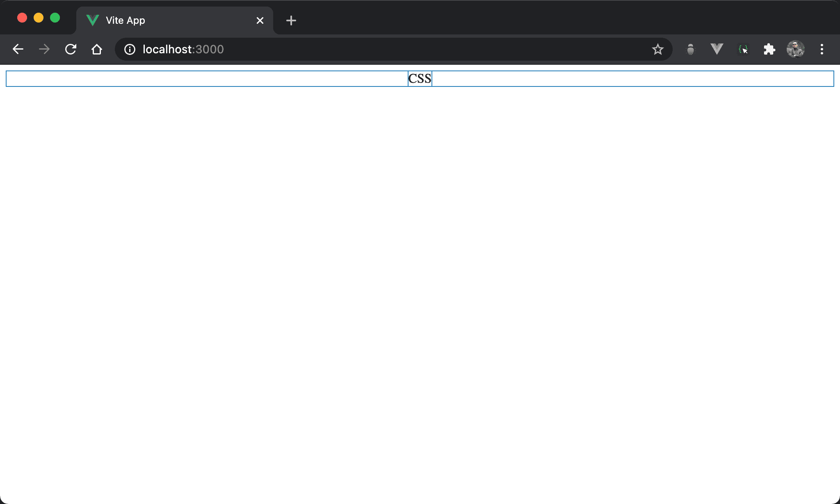Open the Chrome three-dot menu

coord(822,49)
